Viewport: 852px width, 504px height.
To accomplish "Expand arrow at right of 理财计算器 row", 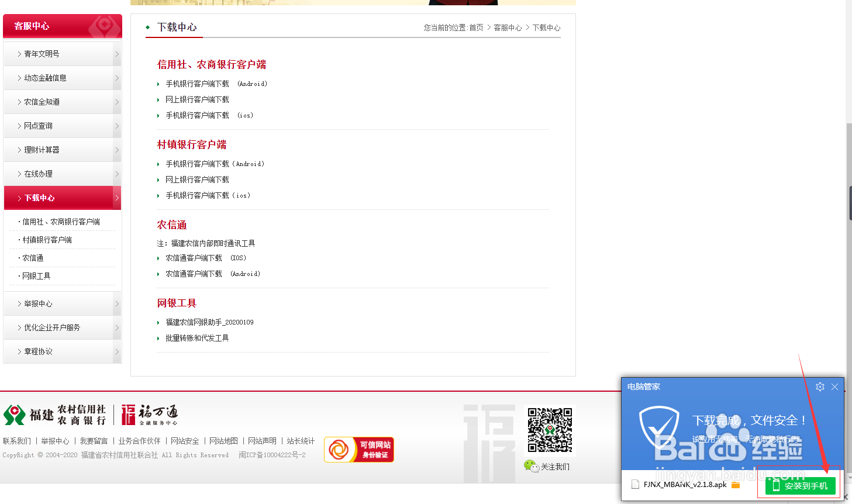I will click(x=117, y=150).
